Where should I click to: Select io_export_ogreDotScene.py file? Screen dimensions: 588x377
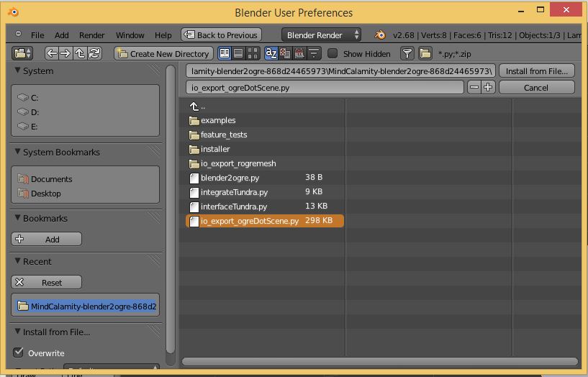[x=265, y=221]
